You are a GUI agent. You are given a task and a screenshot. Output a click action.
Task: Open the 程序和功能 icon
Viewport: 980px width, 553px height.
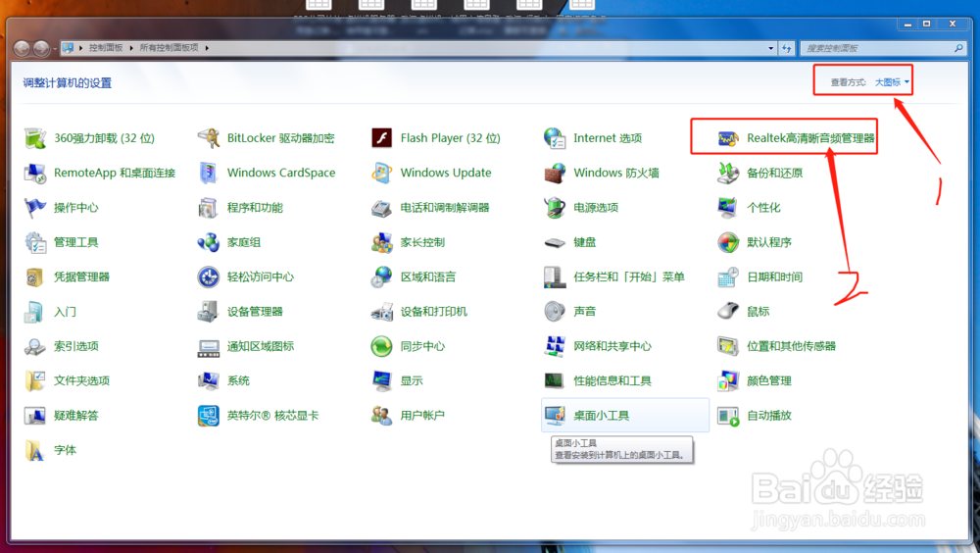(x=208, y=207)
